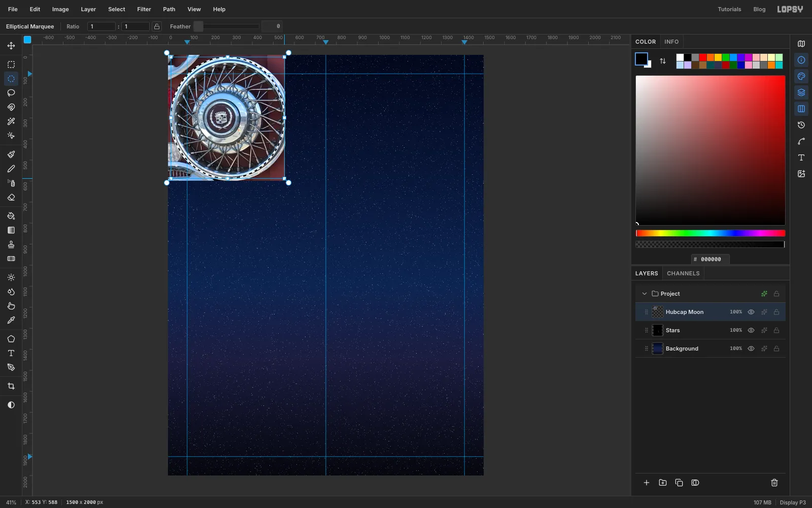Toggle the aspect ratio lock
The height and width of the screenshot is (508, 812).
tap(157, 26)
